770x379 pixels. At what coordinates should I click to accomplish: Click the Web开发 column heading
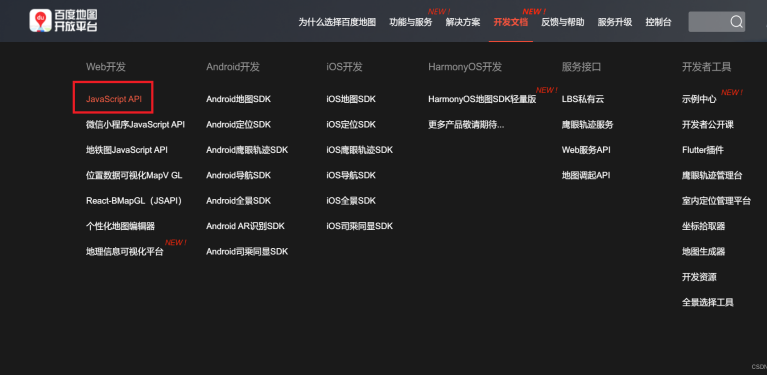coord(106,67)
